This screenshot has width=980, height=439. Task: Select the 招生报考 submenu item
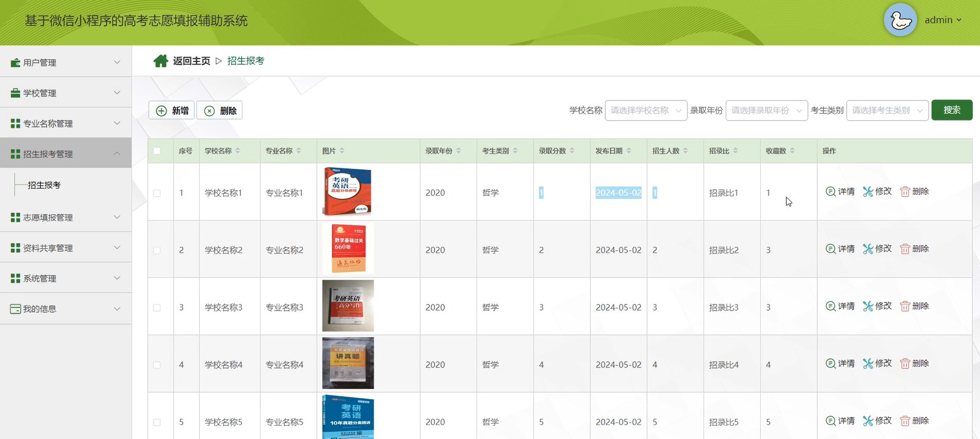[x=44, y=185]
